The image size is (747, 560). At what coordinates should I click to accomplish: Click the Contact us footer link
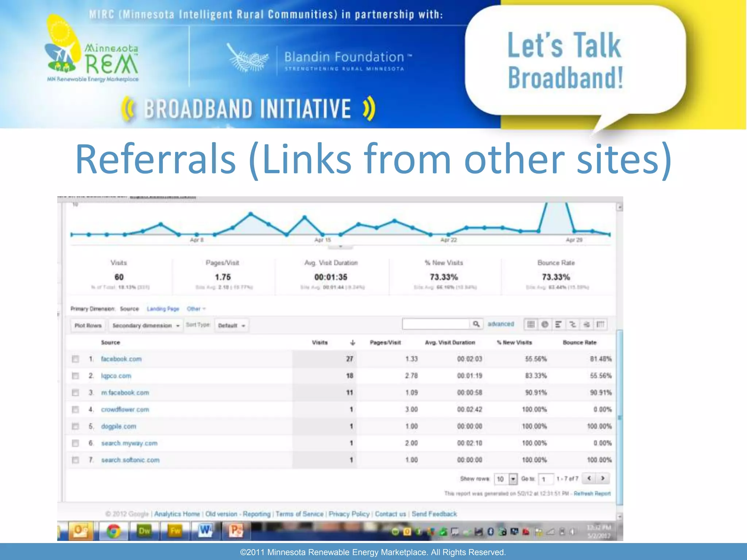390,514
